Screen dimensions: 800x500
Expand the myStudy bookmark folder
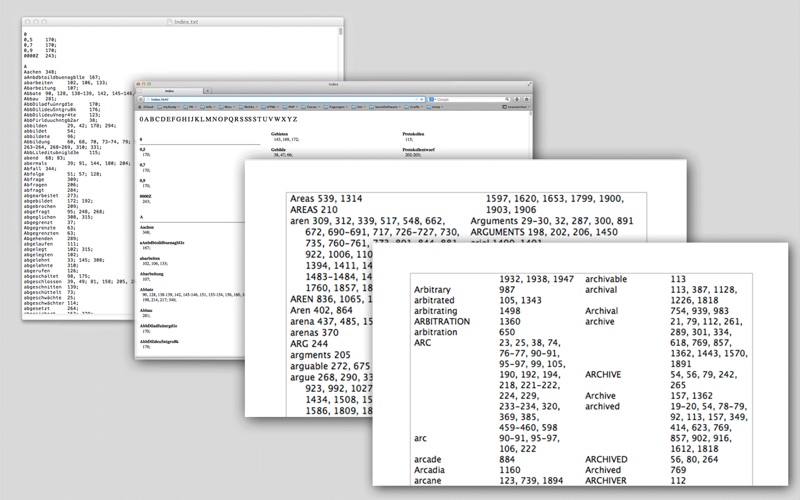click(168, 107)
